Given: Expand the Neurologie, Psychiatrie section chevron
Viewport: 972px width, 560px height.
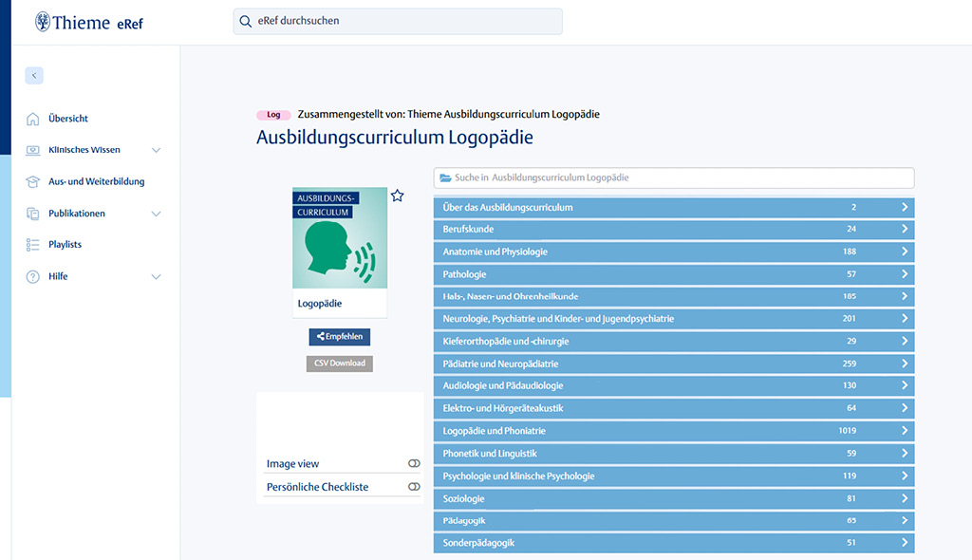Looking at the screenshot, I should (x=905, y=318).
